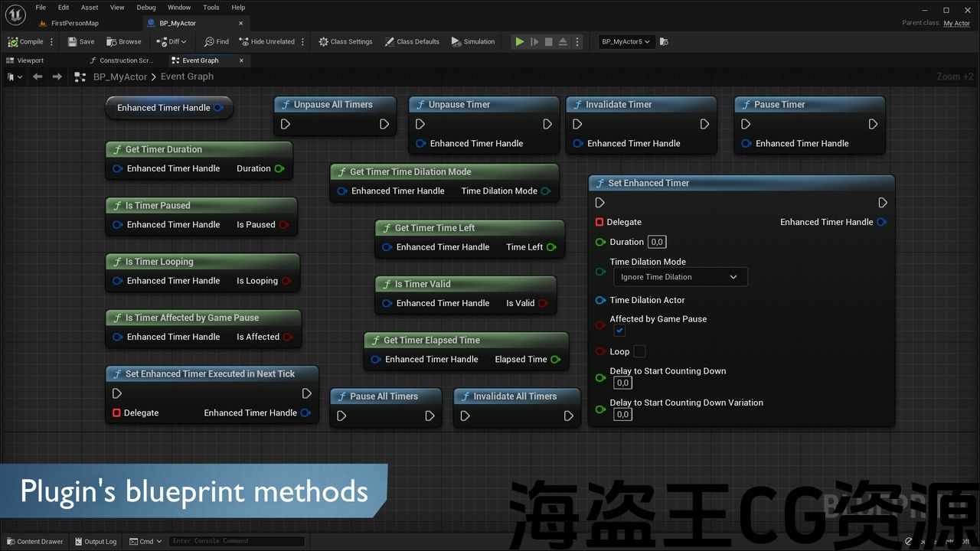Open Compile options three-dot menu
The width and height of the screenshot is (980, 551).
pos(52,42)
